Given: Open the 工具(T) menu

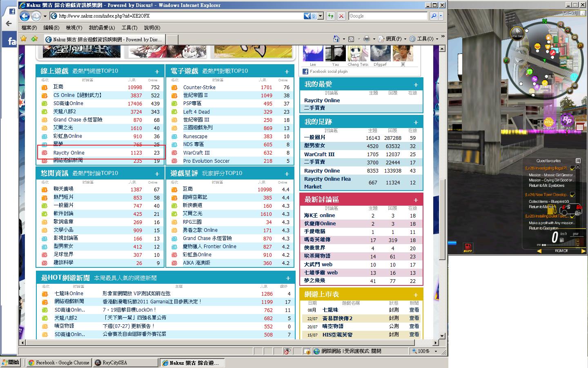Looking at the screenshot, I should pyautogui.click(x=129, y=28).
